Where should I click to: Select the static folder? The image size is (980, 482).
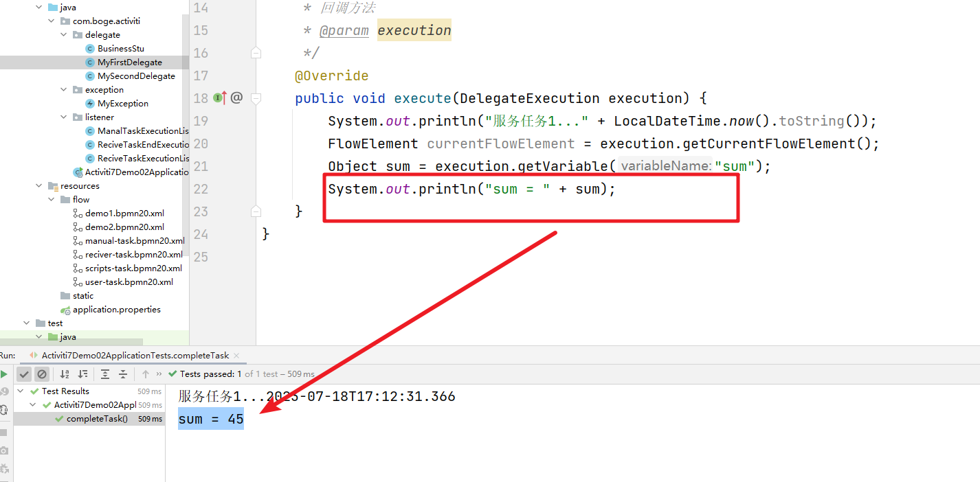click(x=83, y=296)
